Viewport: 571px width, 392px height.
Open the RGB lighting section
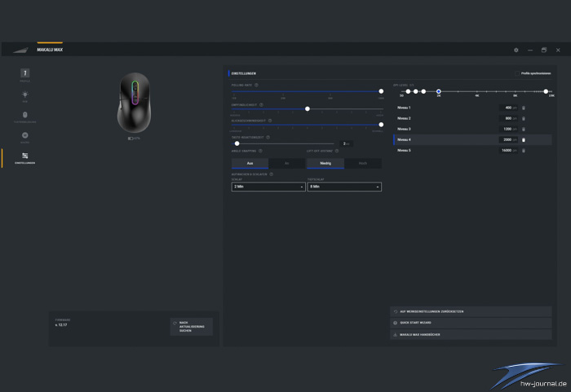click(x=24, y=96)
